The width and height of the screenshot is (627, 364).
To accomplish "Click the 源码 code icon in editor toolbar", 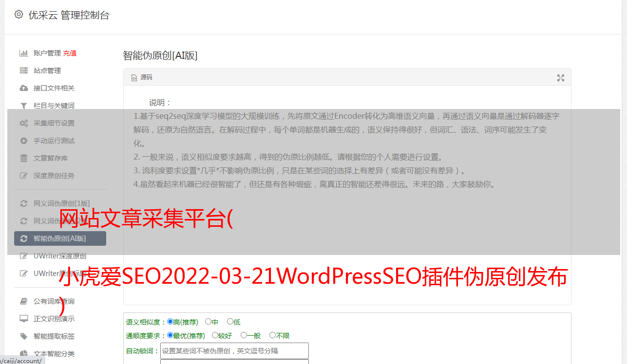I will pos(134,77).
